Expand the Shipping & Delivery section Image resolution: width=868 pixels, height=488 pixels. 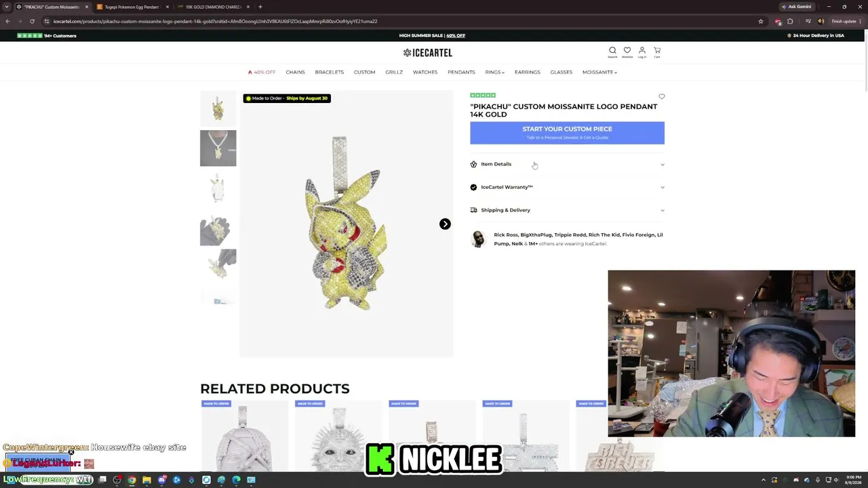point(567,210)
